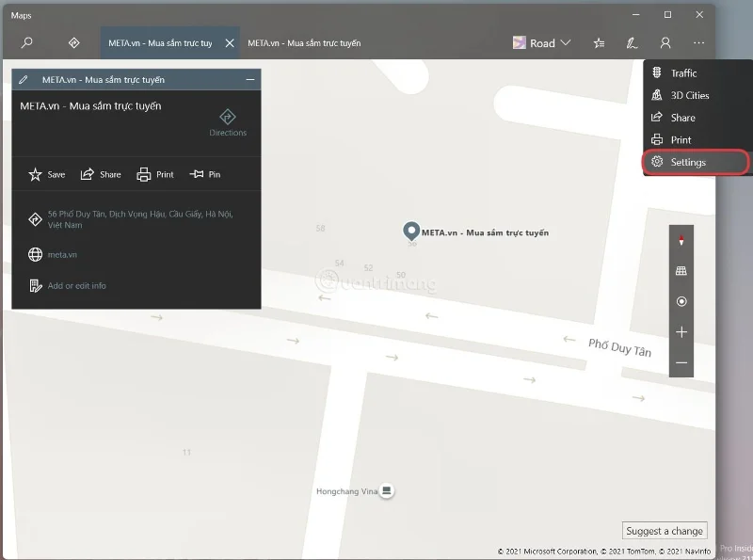Choose Print in the overflow menu
The image size is (753, 560).
[x=696, y=139]
